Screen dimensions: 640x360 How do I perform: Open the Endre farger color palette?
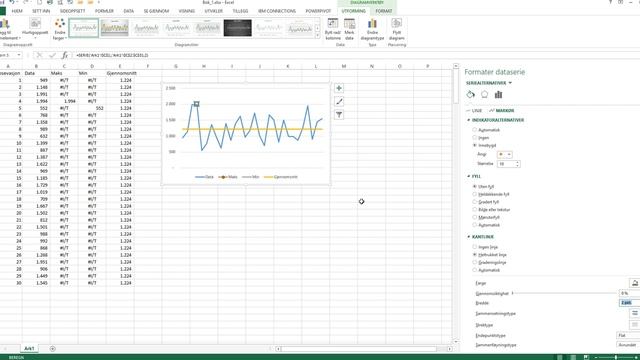60,29
